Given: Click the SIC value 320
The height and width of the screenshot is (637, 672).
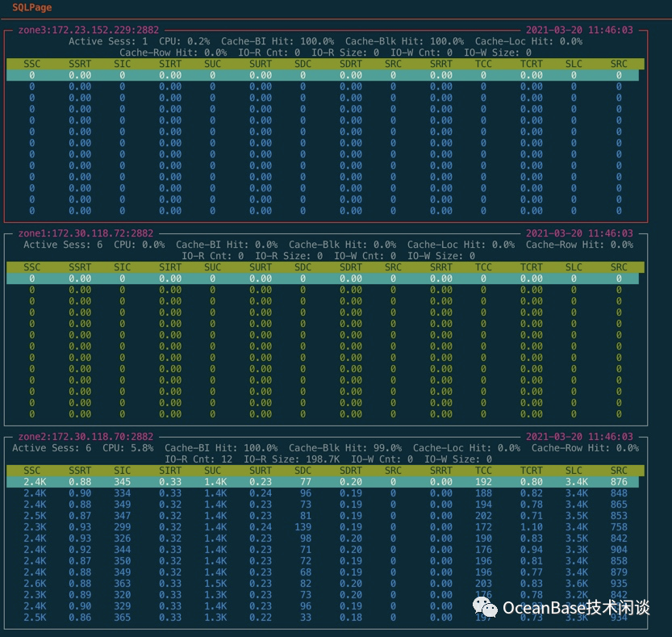Looking at the screenshot, I should coord(122,595).
